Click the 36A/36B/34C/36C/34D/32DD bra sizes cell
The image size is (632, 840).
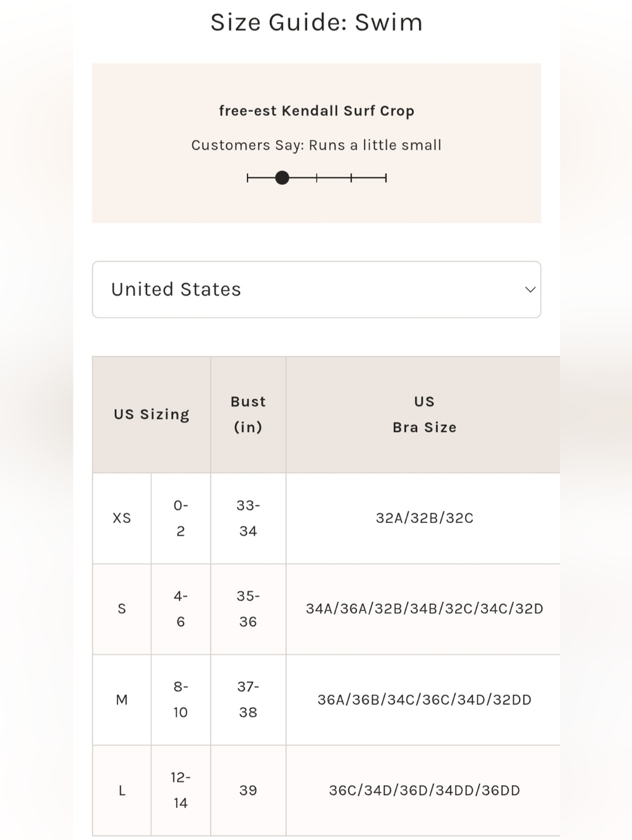424,700
